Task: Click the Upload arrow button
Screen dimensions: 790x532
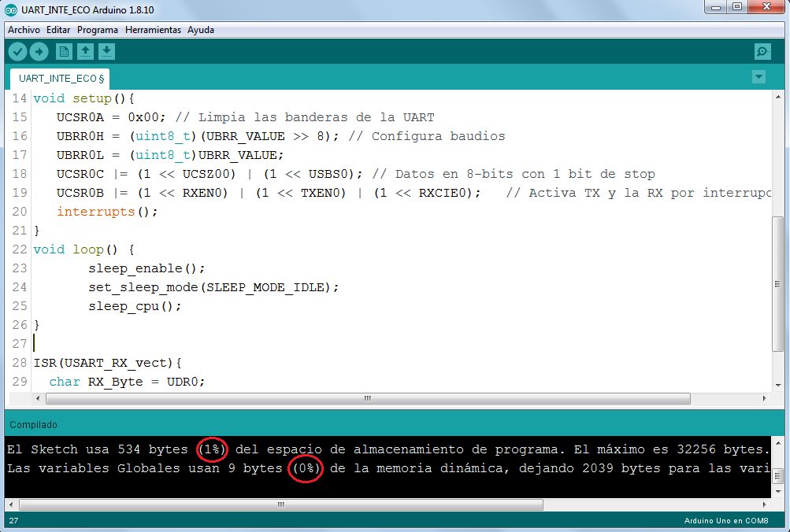Action: point(39,51)
